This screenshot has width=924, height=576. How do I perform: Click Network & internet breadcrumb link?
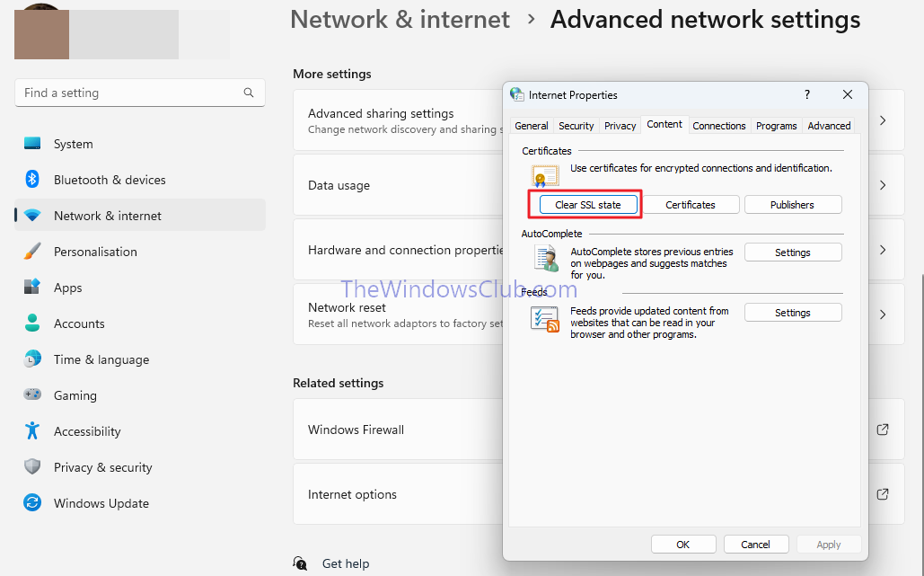(x=400, y=20)
